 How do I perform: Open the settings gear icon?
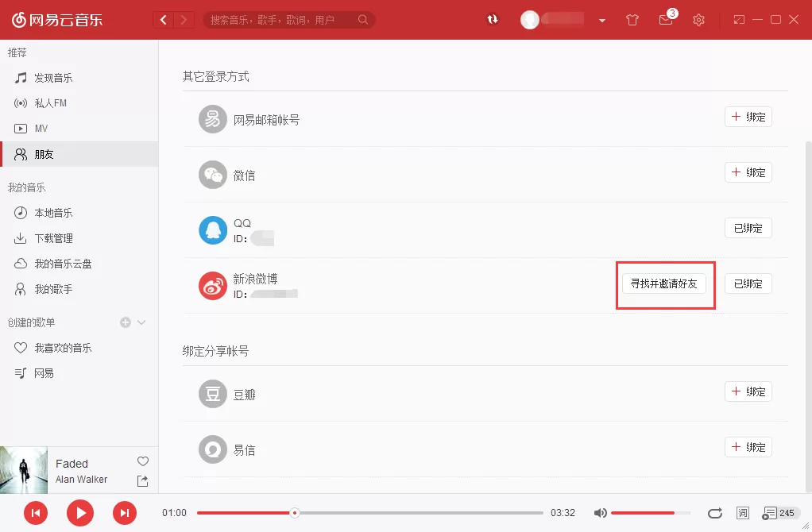pos(698,20)
